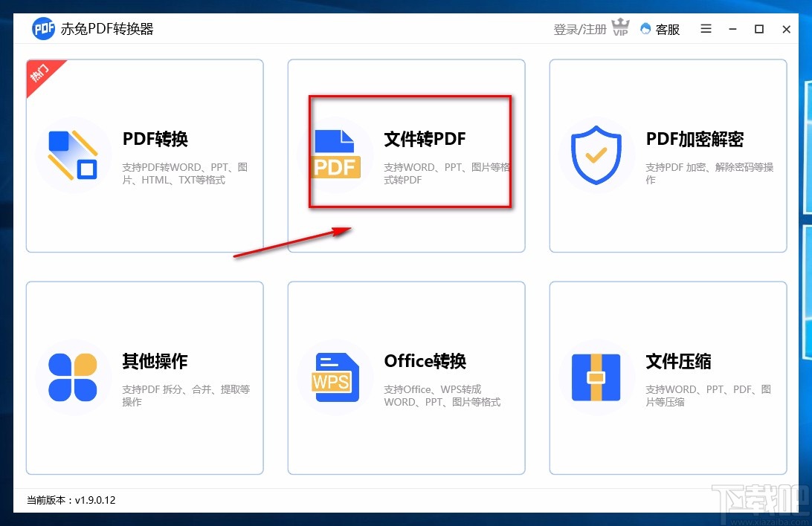The height and width of the screenshot is (526, 812).
Task: Click the 赤兔PDF转换器 app logo
Action: [43, 29]
